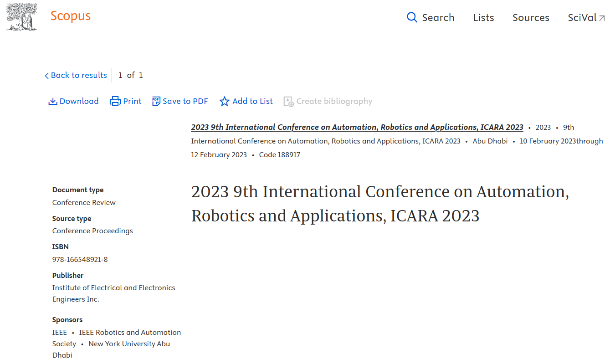The image size is (610, 364).
Task: Click the Print button label
Action: point(132,101)
